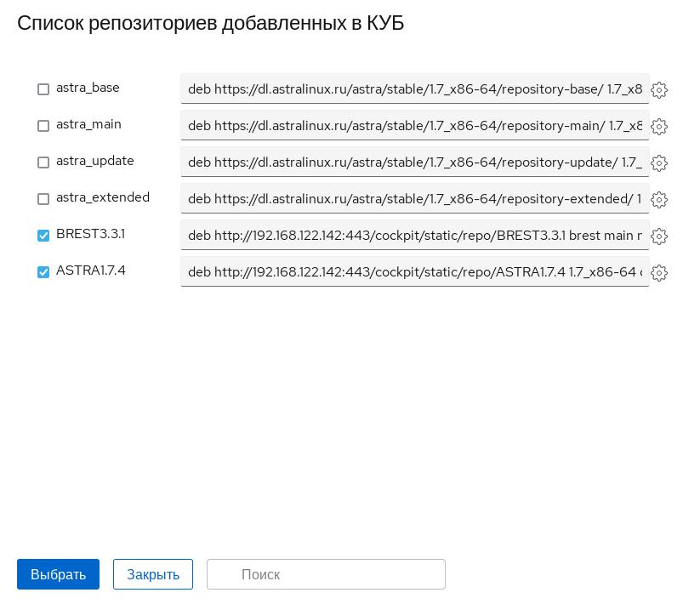Open settings gear for astra_update repository

[658, 163]
